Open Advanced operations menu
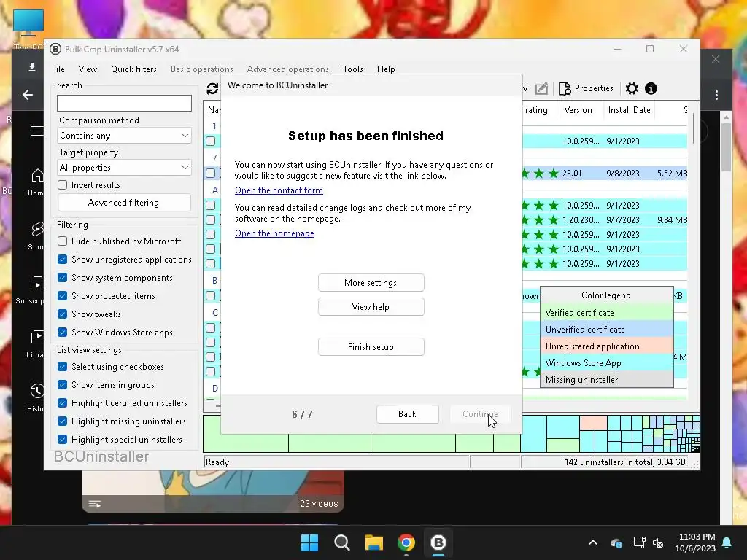The image size is (747, 560). pos(287,69)
